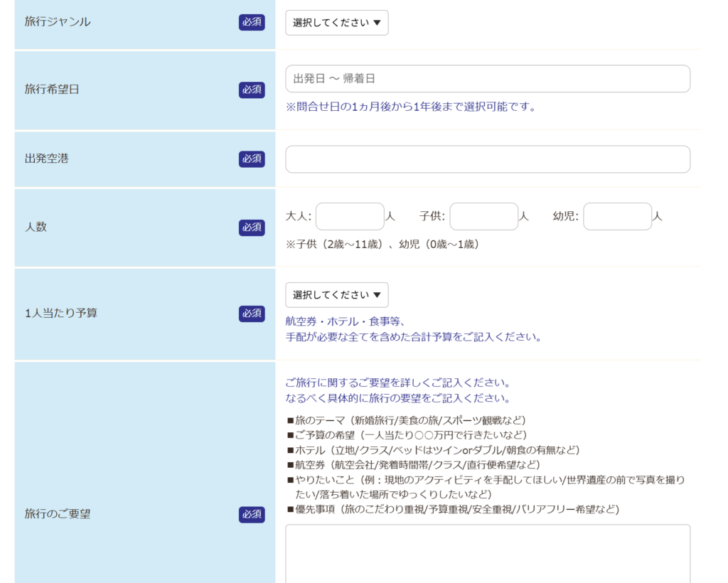Click the 必須 badge in the 人数 row

(252, 228)
